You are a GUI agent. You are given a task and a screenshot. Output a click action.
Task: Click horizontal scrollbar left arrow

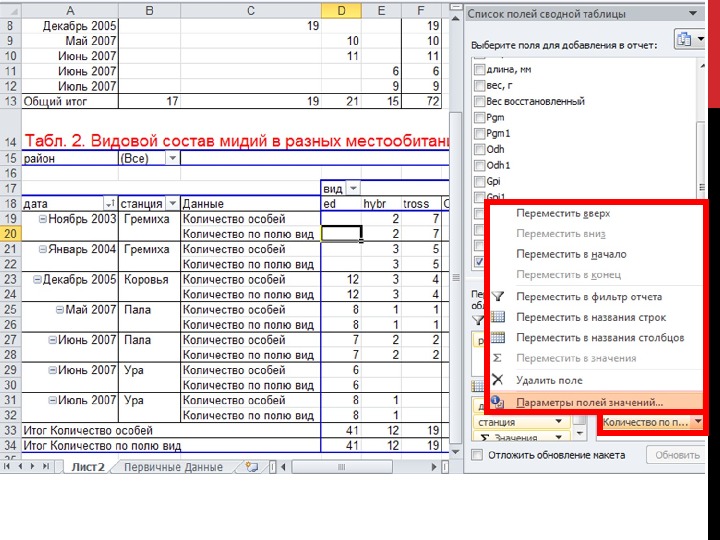coord(283,467)
